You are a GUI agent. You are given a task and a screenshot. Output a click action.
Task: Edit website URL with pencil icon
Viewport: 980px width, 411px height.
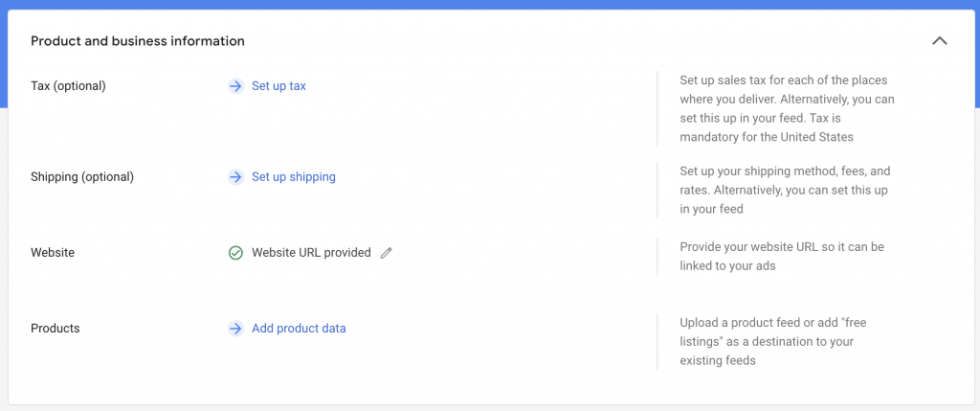pos(387,253)
